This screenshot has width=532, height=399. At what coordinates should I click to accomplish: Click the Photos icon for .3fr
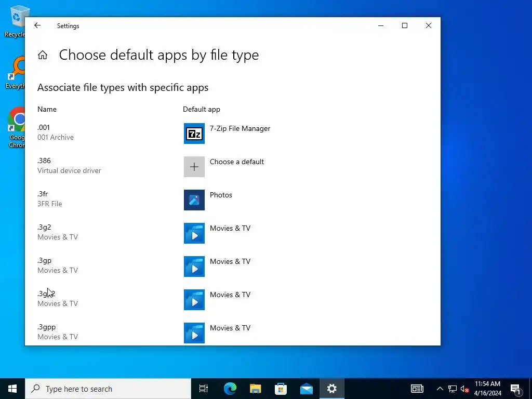(x=194, y=200)
